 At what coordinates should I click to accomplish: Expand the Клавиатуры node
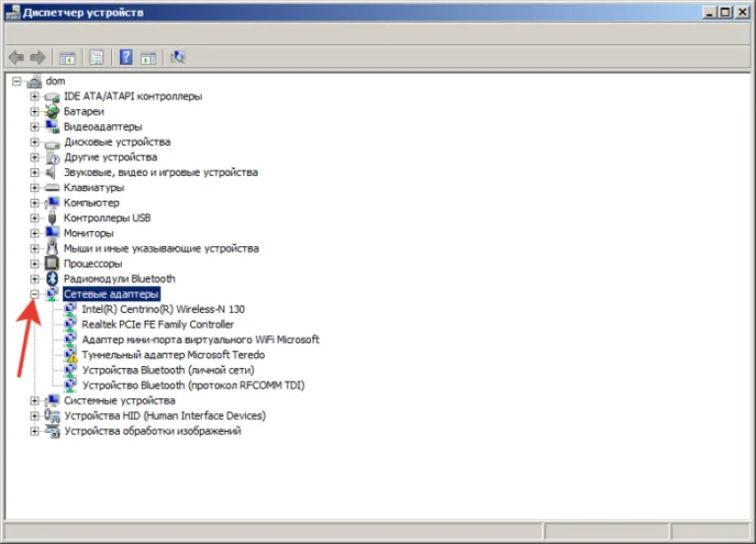[34, 188]
